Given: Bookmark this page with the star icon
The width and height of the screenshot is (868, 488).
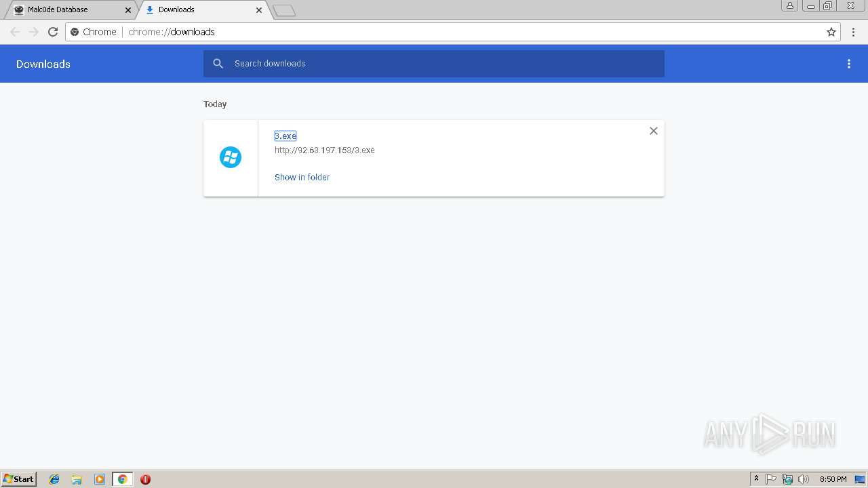Looking at the screenshot, I should point(831,32).
